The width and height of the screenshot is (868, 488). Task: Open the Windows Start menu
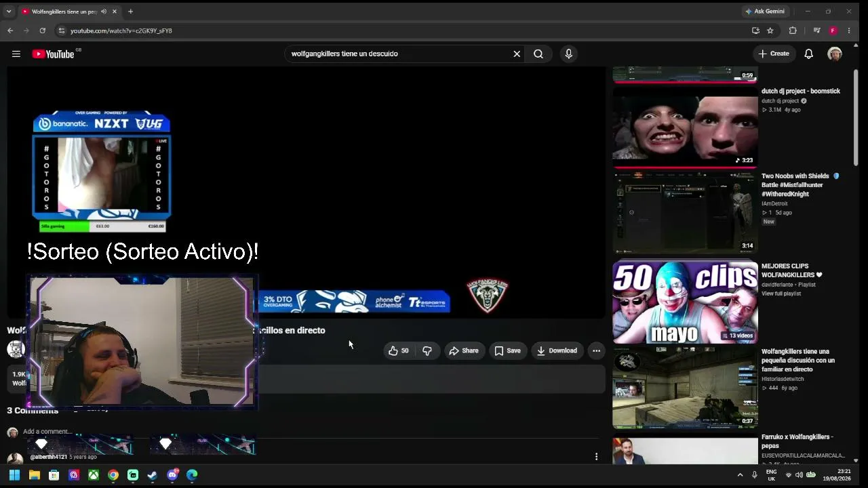coord(14,475)
